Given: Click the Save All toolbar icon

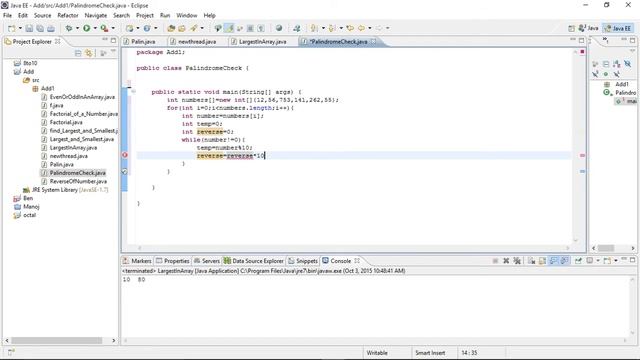Looking at the screenshot, I should click(40, 28).
